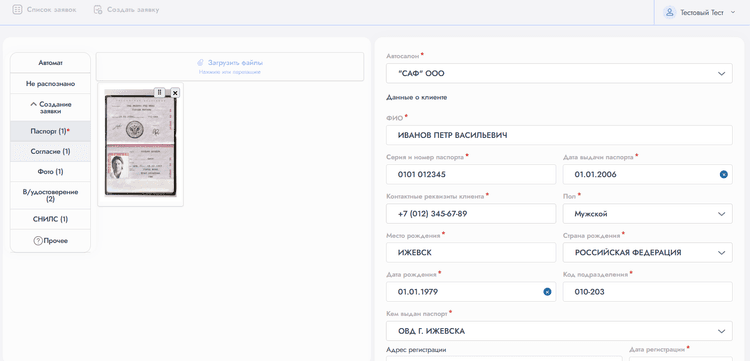Viewport: 750px width, 361px height.
Task: Click the Автомат button
Action: (x=50, y=63)
